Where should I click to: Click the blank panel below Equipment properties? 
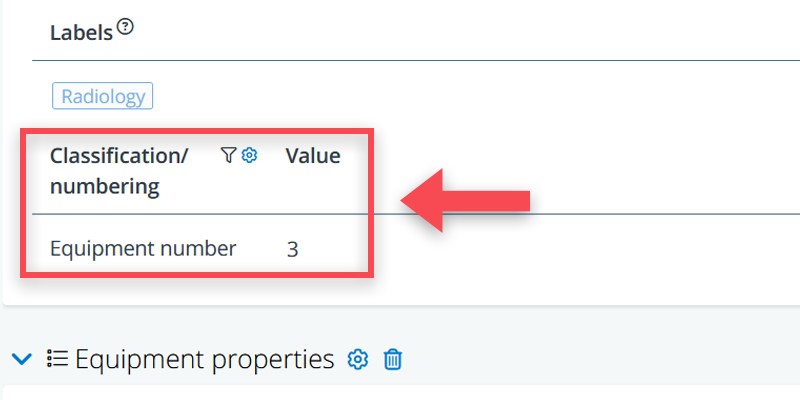tap(400, 392)
